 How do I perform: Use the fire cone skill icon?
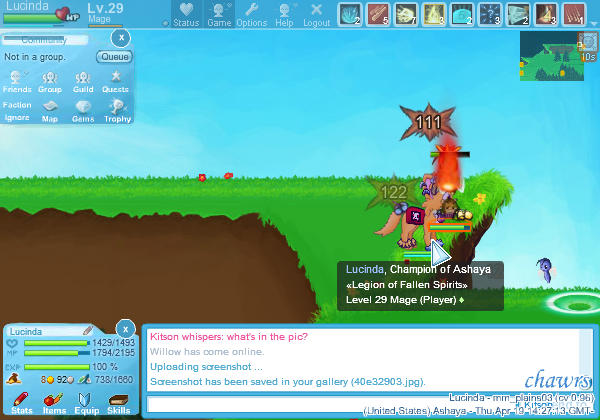(x=546, y=14)
